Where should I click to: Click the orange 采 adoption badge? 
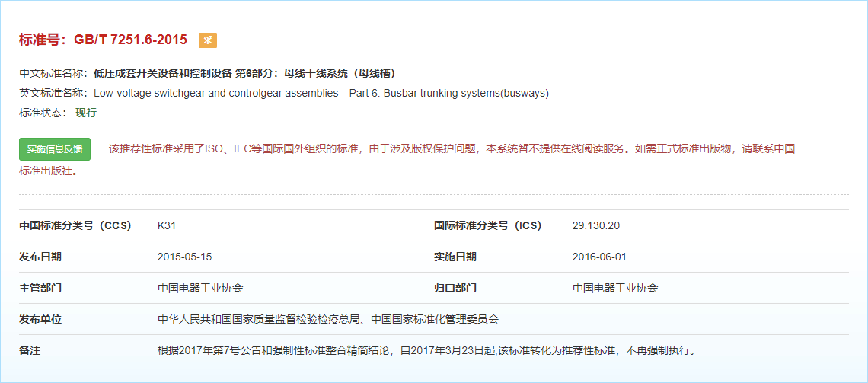tap(208, 40)
